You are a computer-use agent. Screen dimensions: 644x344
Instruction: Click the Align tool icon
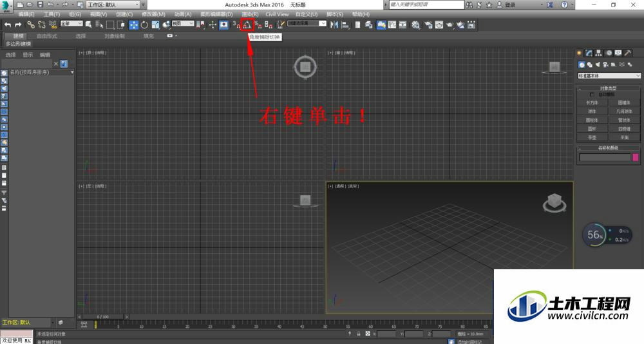[x=345, y=24]
